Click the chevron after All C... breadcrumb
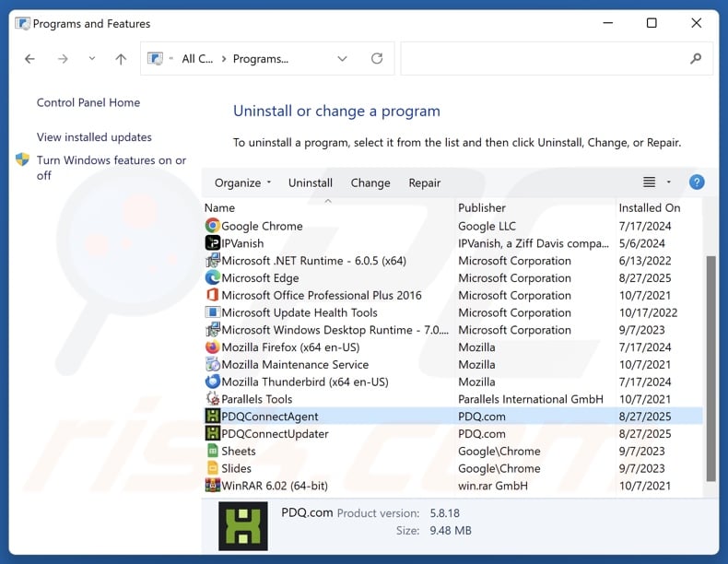 [x=224, y=59]
